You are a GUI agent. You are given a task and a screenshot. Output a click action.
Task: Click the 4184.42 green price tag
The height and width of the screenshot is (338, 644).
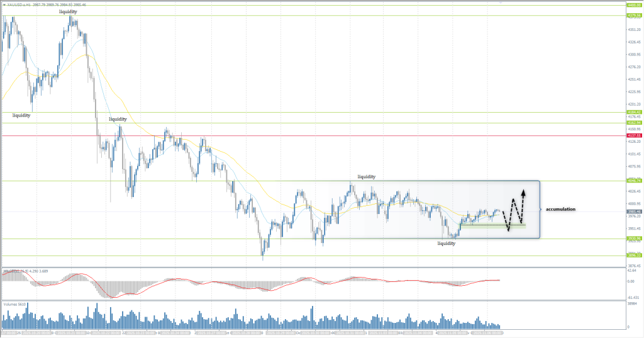coord(633,112)
